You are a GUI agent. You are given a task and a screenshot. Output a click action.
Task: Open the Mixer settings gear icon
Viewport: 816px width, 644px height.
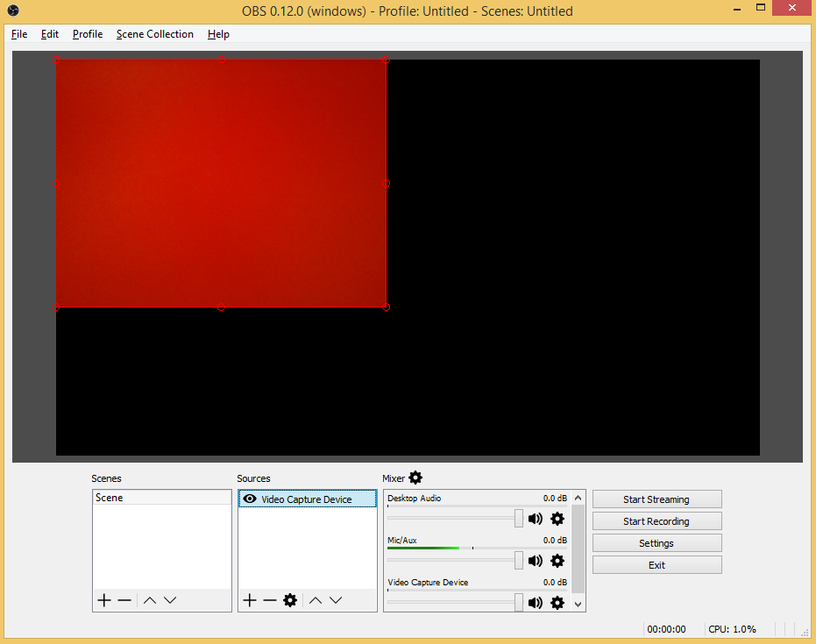pyautogui.click(x=415, y=478)
